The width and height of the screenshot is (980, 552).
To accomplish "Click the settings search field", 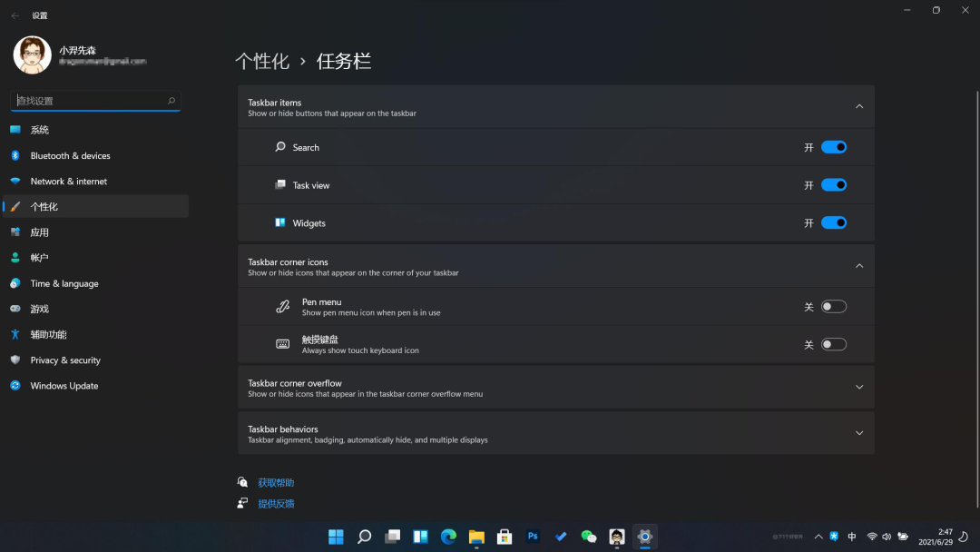I will pyautogui.click(x=95, y=101).
